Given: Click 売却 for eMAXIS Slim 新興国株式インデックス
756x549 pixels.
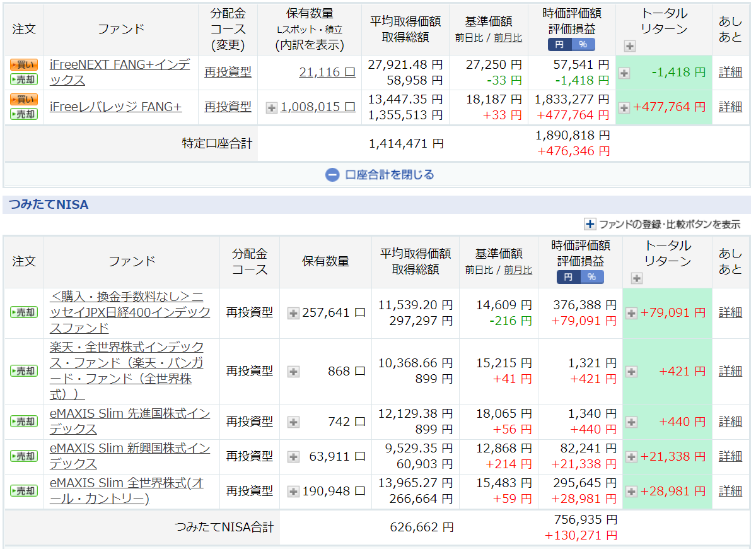Looking at the screenshot, I should point(23,456).
